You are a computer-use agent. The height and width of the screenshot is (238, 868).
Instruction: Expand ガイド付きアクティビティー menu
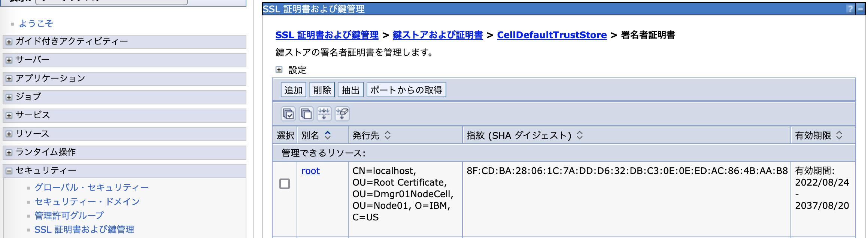point(9,42)
